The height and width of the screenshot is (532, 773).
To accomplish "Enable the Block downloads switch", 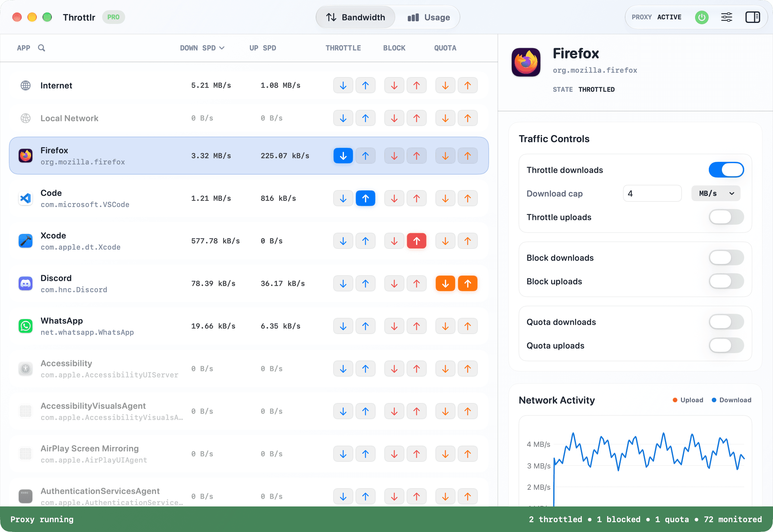I will click(x=726, y=258).
